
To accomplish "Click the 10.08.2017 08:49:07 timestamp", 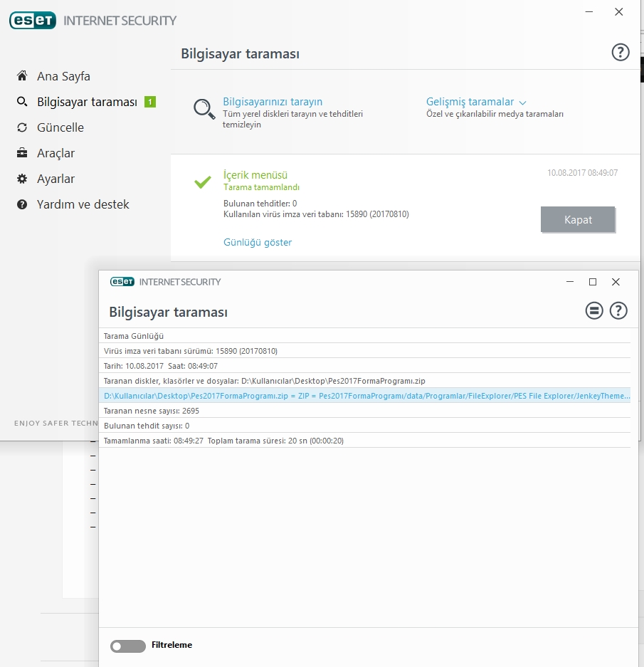I will [x=582, y=173].
